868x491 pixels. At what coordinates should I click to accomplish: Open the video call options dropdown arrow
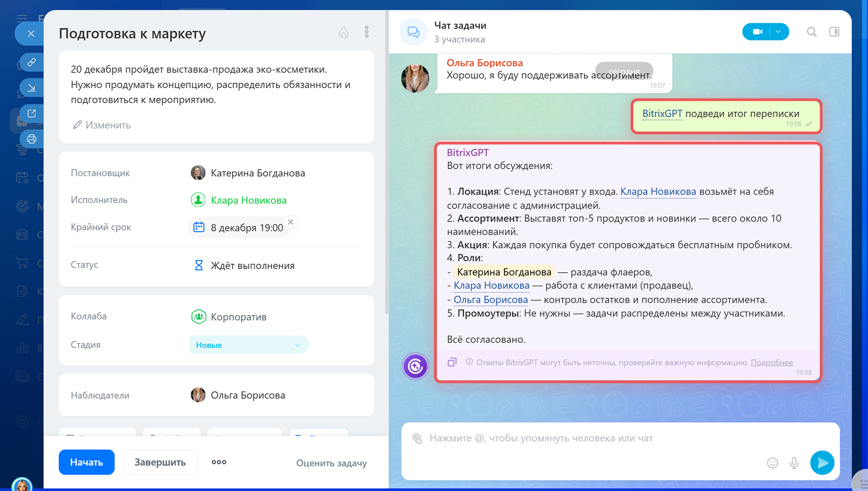point(778,32)
